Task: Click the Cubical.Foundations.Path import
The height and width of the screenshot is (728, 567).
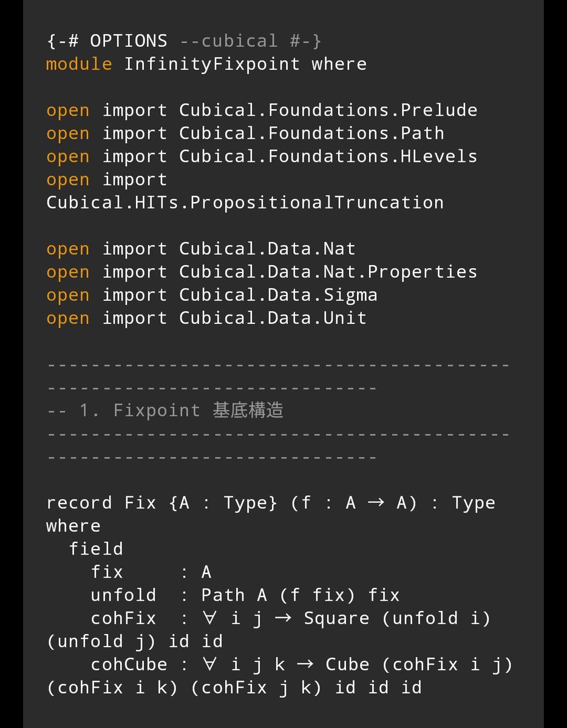Action: pyautogui.click(x=311, y=133)
